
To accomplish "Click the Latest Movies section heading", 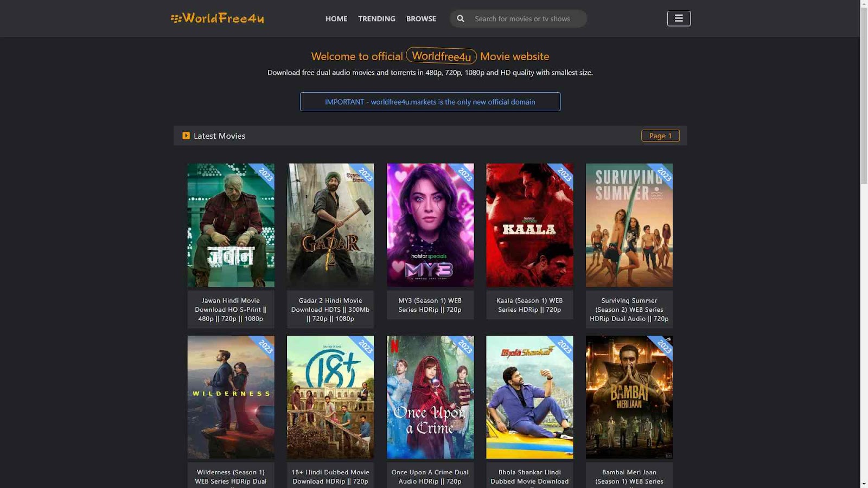I will (x=220, y=136).
